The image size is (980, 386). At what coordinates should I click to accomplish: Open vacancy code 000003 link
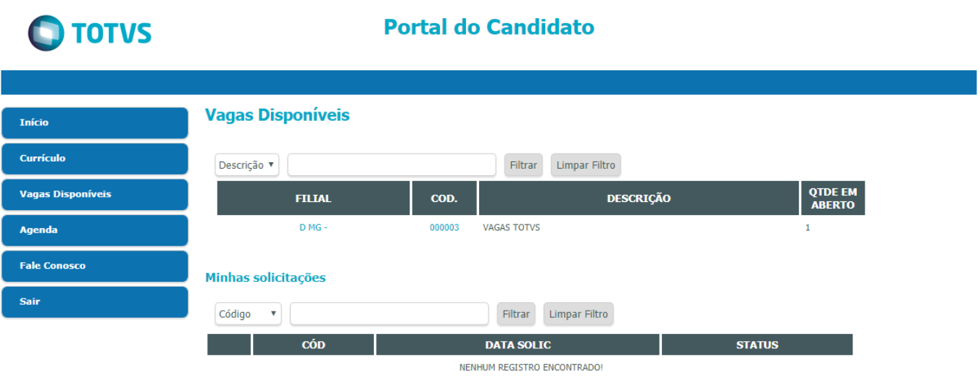[444, 227]
